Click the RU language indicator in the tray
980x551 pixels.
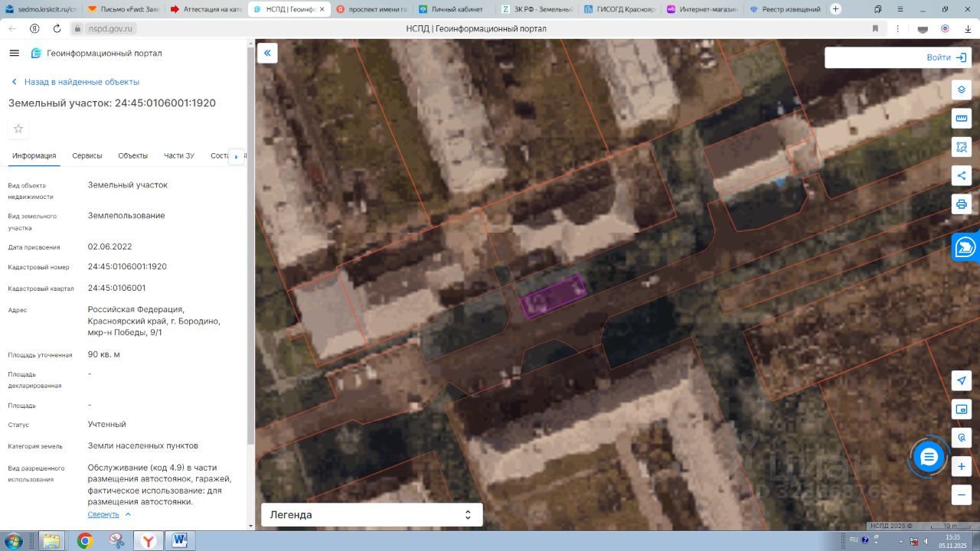(854, 540)
